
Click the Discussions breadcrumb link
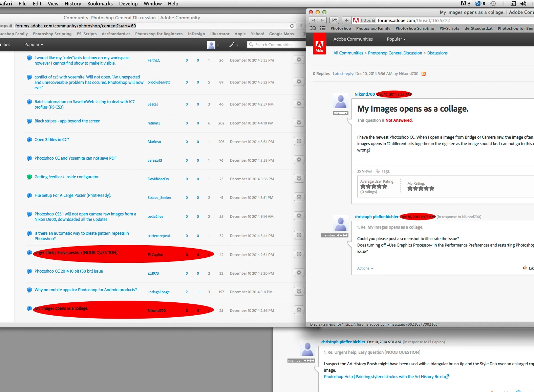(437, 53)
